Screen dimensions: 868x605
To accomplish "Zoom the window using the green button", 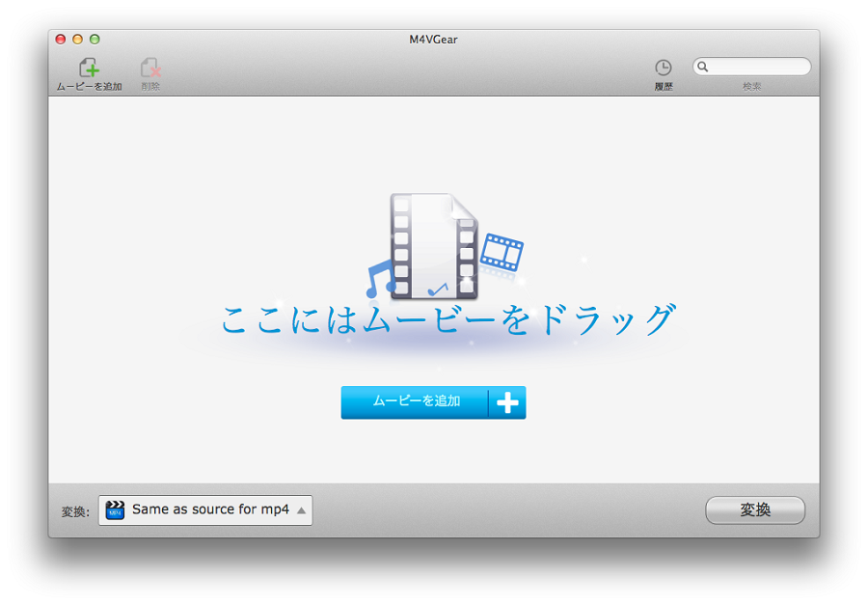I will [x=95, y=40].
